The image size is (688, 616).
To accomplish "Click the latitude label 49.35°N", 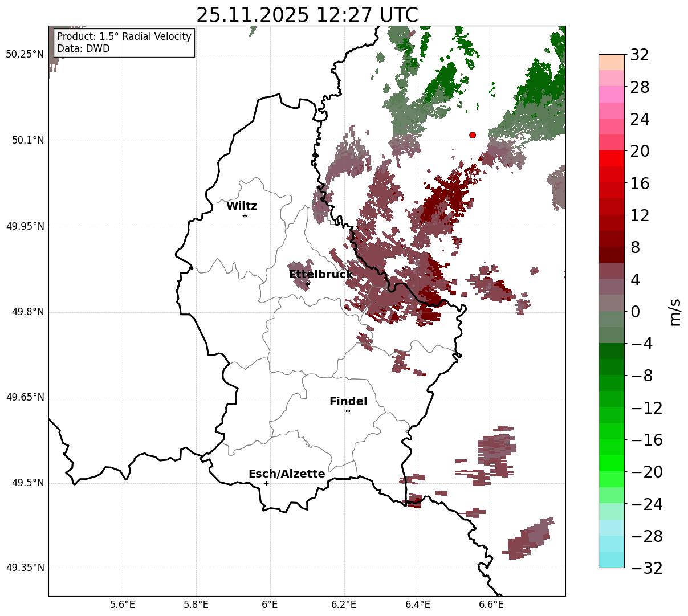I will click(25, 568).
